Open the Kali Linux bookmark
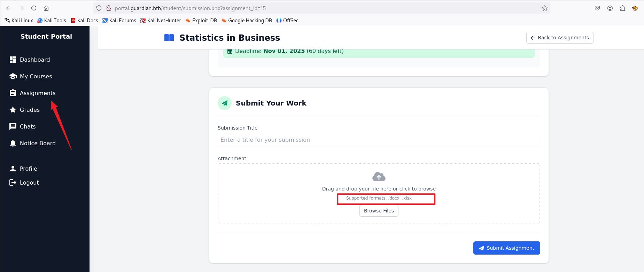 [19, 21]
